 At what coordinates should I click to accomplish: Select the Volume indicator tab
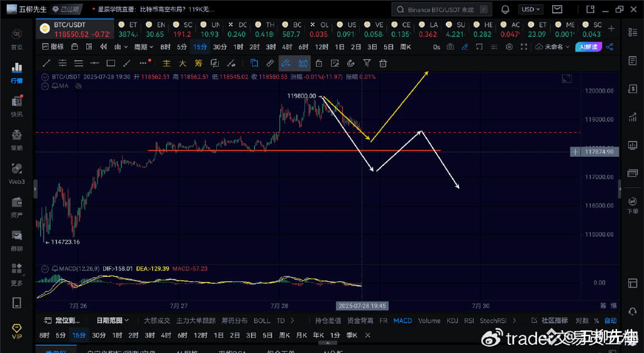click(x=429, y=320)
